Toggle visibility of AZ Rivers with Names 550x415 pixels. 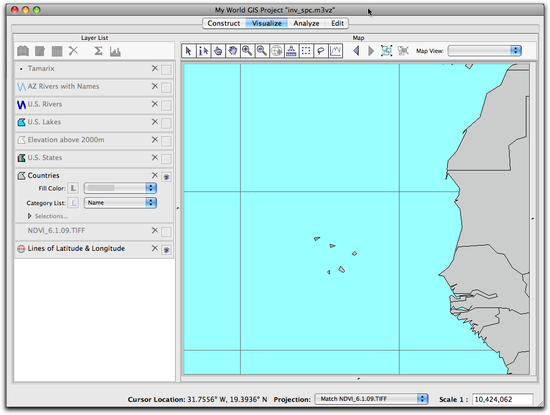(x=166, y=88)
